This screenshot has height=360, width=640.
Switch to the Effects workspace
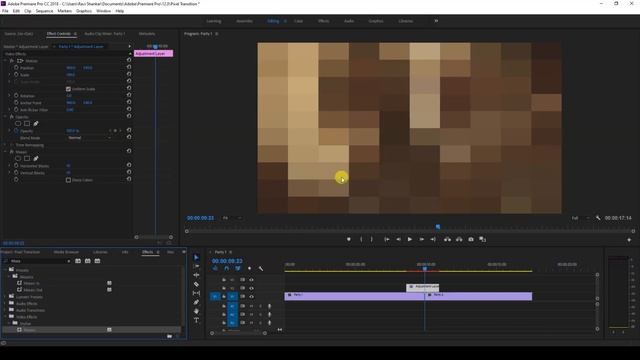coord(323,21)
